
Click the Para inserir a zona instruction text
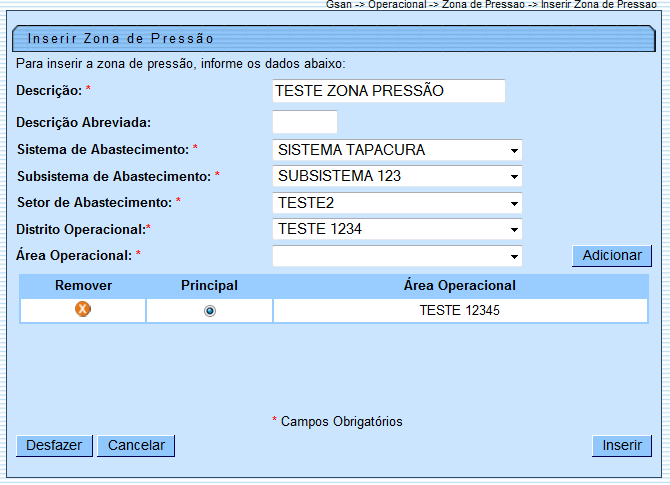(x=181, y=64)
